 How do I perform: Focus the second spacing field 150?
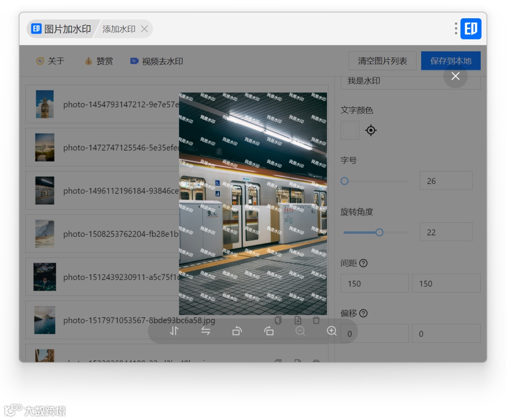[x=446, y=283]
